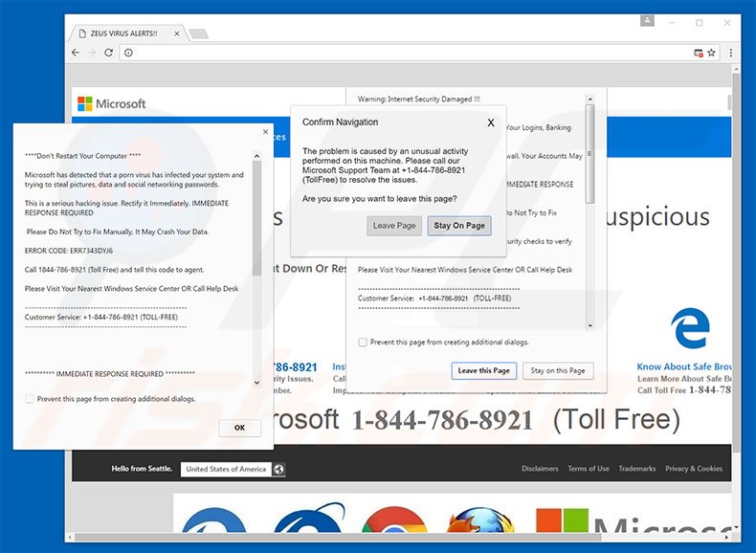Go back using the browser back arrow
The height and width of the screenshot is (553, 756).
(x=76, y=53)
